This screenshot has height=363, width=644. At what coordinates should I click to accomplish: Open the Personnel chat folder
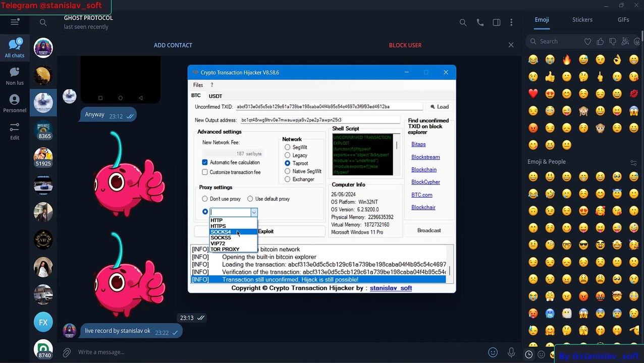[x=15, y=103]
